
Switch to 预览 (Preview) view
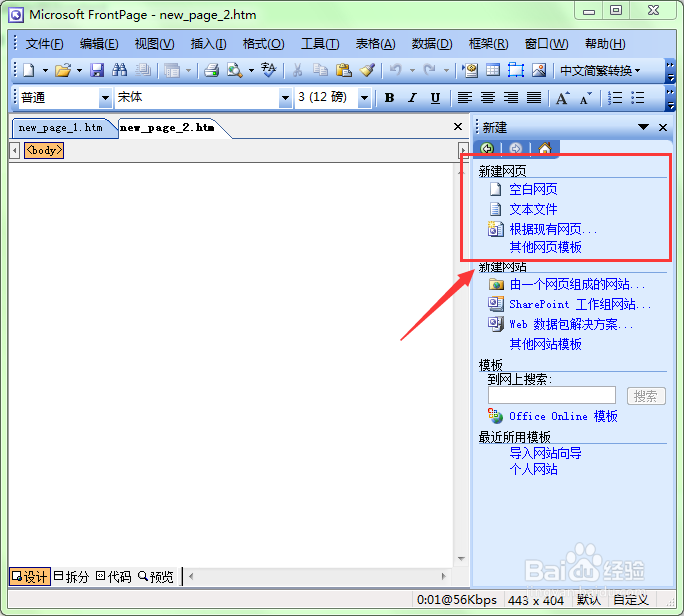click(156, 577)
